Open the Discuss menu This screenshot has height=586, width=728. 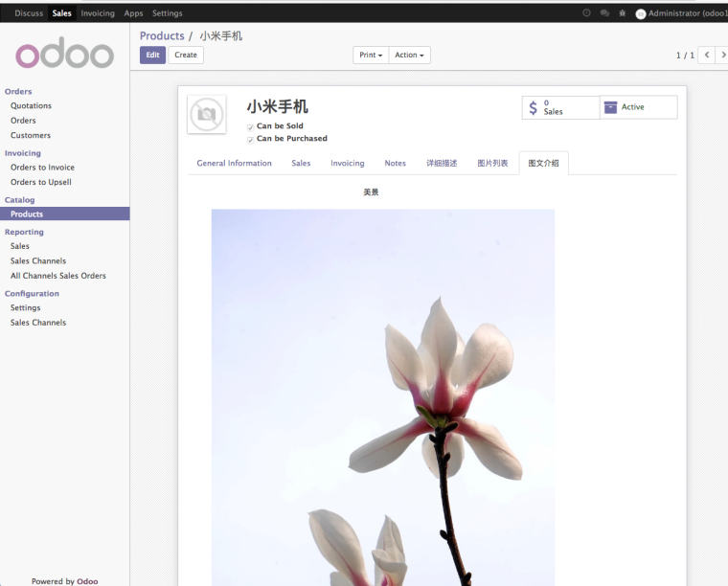click(29, 13)
